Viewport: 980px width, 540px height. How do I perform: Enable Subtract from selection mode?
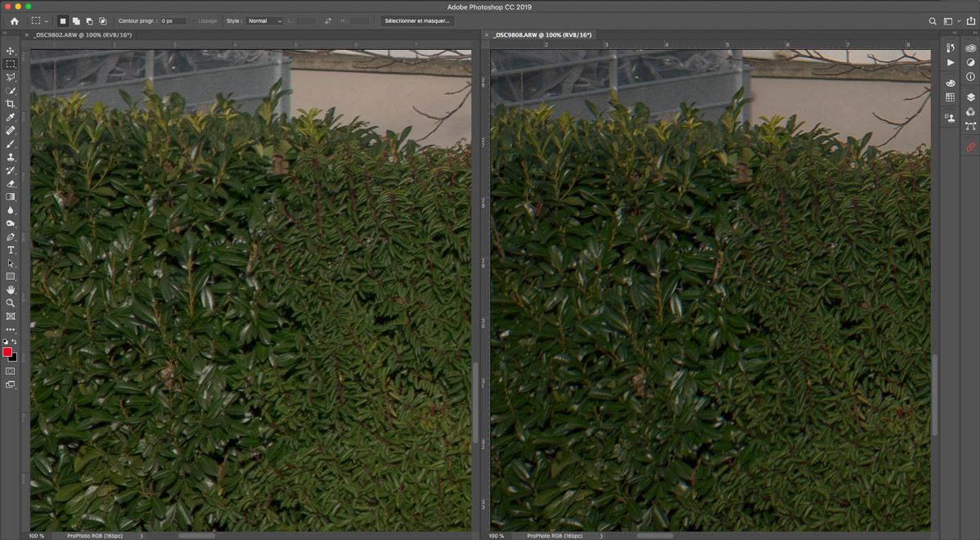coord(89,21)
